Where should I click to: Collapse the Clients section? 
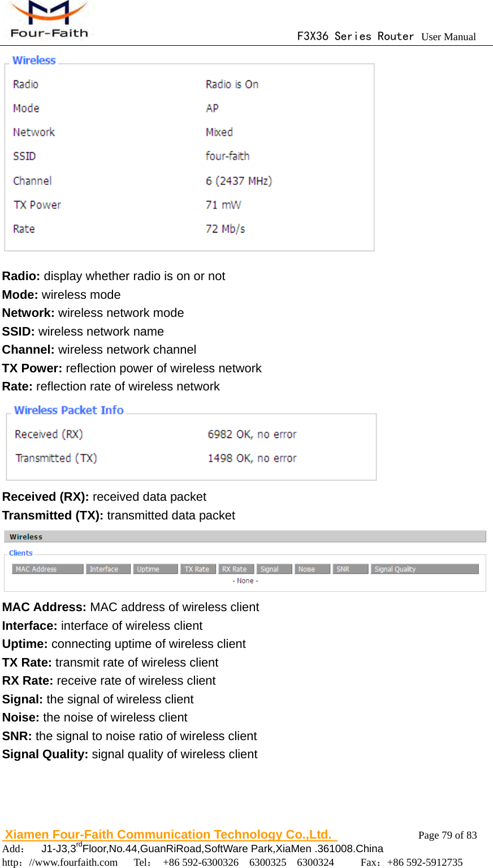tap(20, 552)
